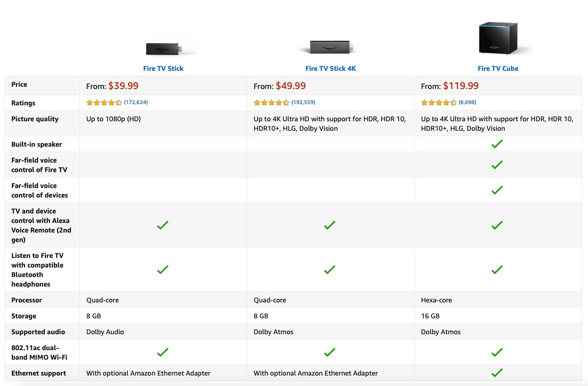Open the 172,624 reviews link
The image size is (588, 386).
[136, 102]
